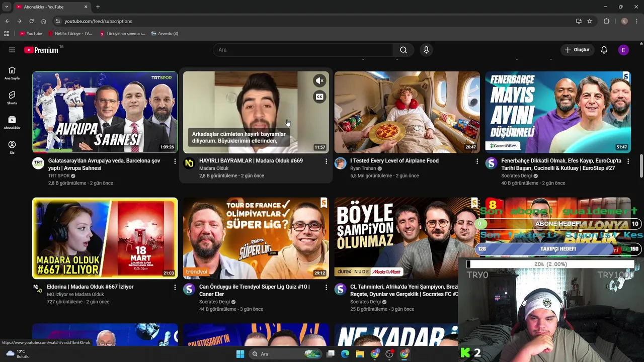The width and height of the screenshot is (644, 362).
Task: Open YouTube notifications bell
Action: click(604, 50)
